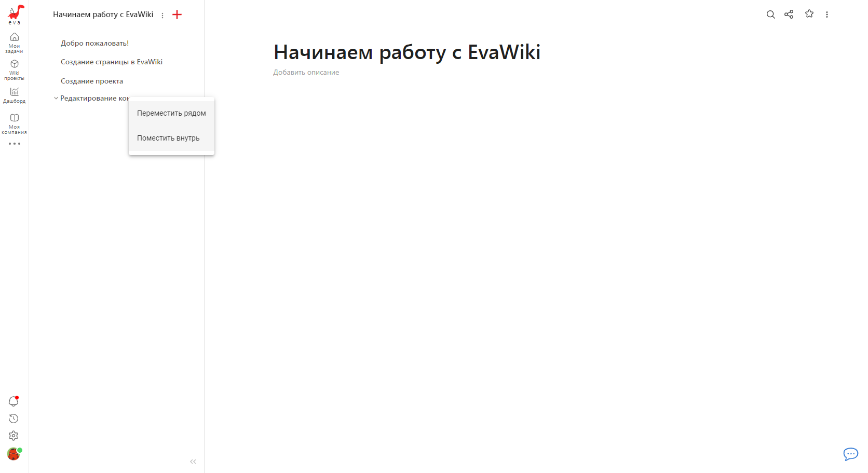
Task: Choose Поместить внутрь from context menu
Action: pyautogui.click(x=168, y=138)
